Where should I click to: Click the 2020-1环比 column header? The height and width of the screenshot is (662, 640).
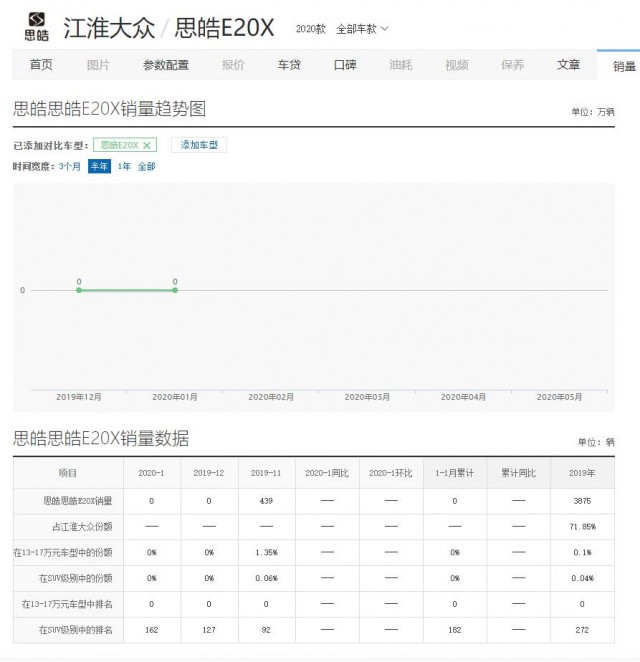pos(391,473)
